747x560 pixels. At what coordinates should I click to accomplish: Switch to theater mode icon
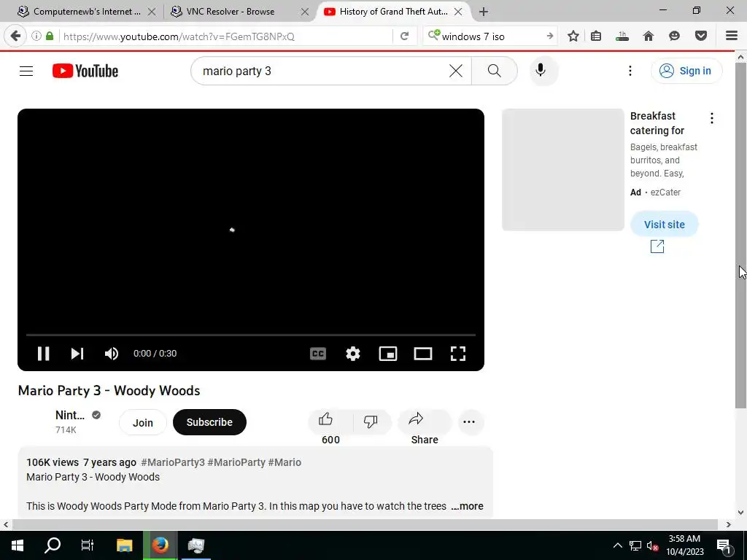pos(423,354)
